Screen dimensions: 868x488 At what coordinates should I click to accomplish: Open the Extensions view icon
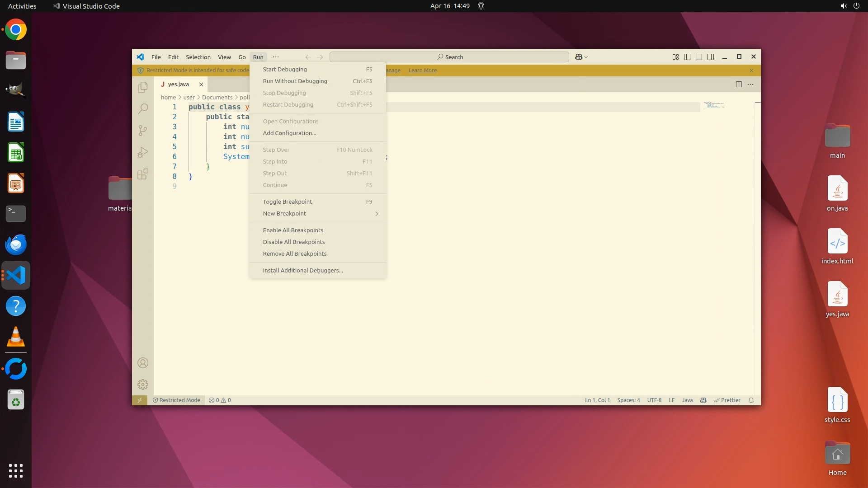[x=143, y=174]
